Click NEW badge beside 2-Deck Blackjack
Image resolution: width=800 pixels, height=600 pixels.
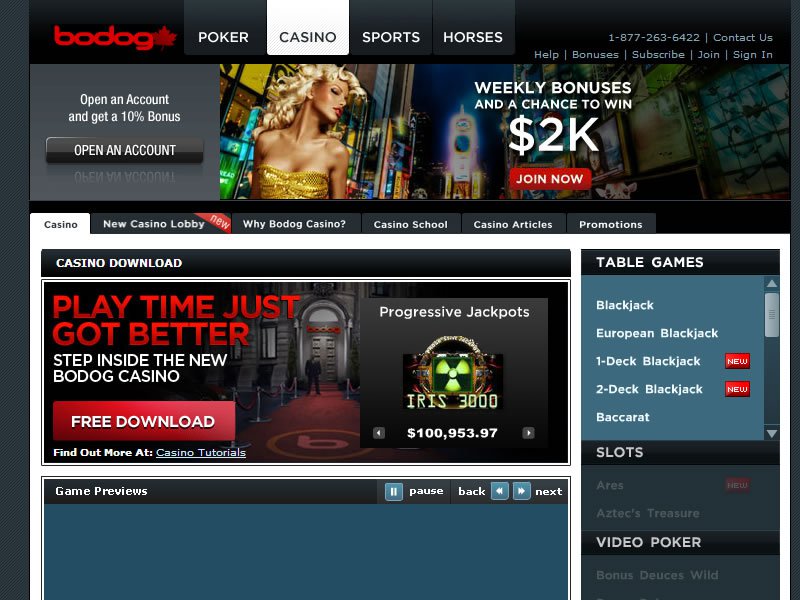click(x=737, y=389)
